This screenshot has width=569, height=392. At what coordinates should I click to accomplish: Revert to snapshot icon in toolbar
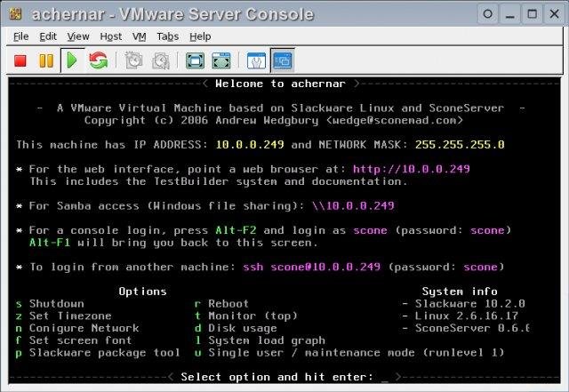click(161, 60)
